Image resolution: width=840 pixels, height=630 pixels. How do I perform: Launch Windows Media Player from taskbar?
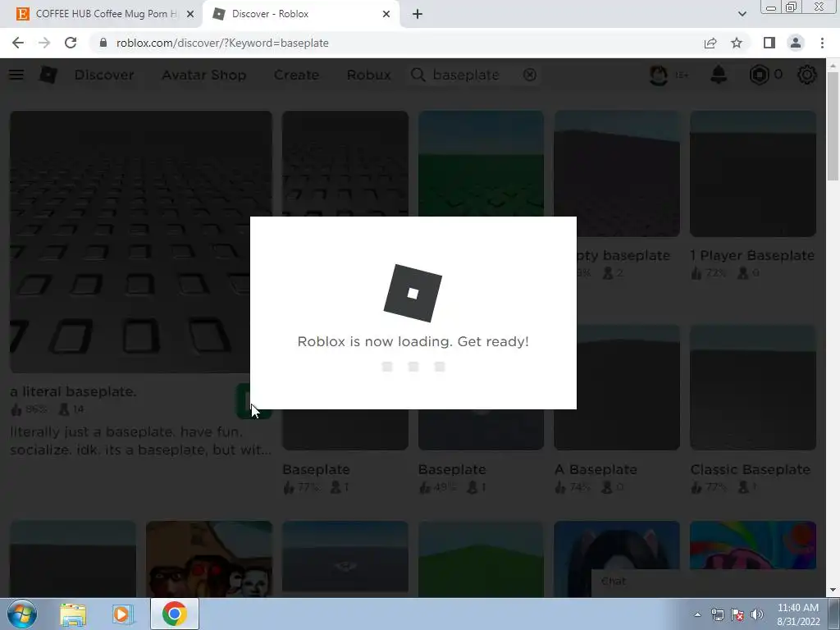tap(123, 614)
